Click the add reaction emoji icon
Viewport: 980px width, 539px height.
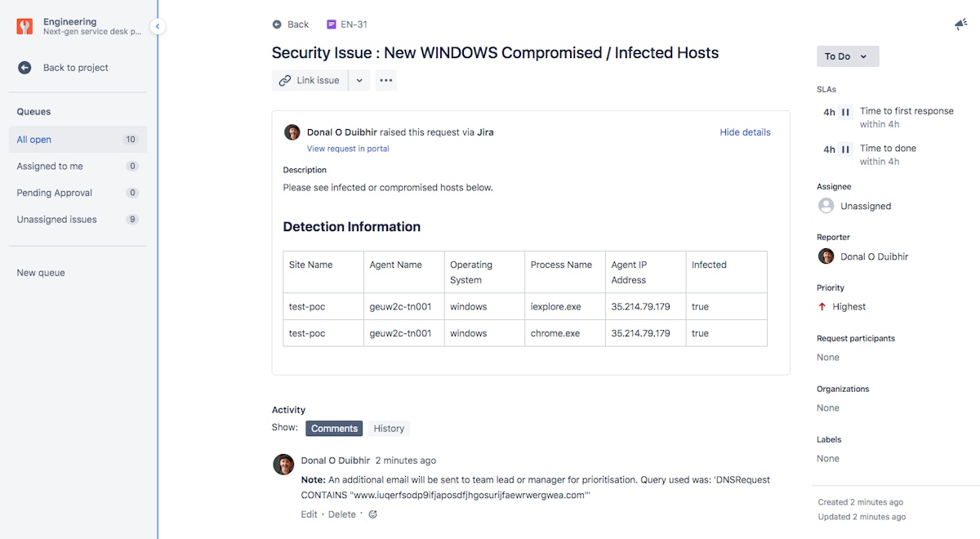(x=373, y=514)
